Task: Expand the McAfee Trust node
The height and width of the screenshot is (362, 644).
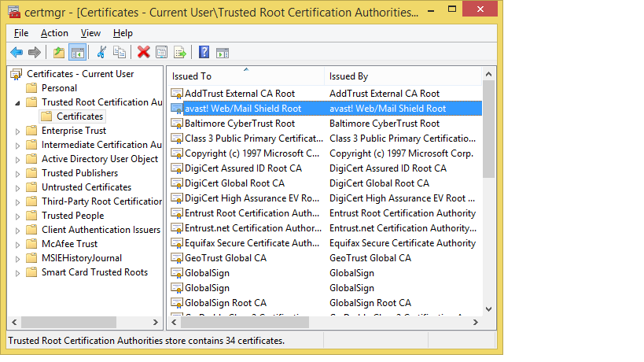Action: pyautogui.click(x=17, y=245)
